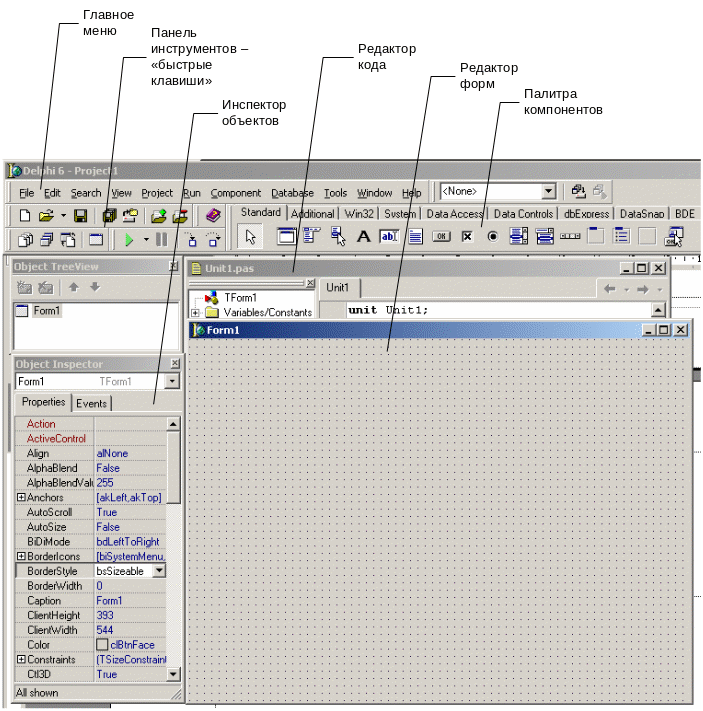This screenshot has height=711, width=703.
Task: Switch to the Win32 palette tab
Action: pyautogui.click(x=359, y=214)
